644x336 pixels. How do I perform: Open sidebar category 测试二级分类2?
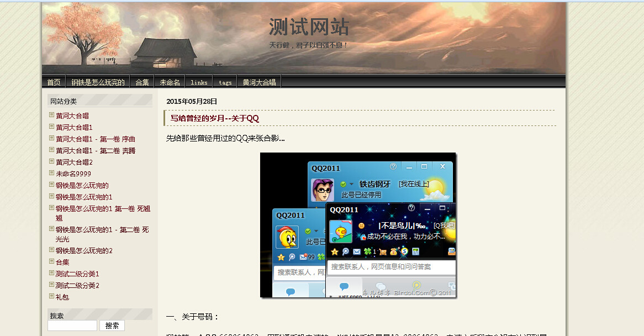pyautogui.click(x=77, y=285)
